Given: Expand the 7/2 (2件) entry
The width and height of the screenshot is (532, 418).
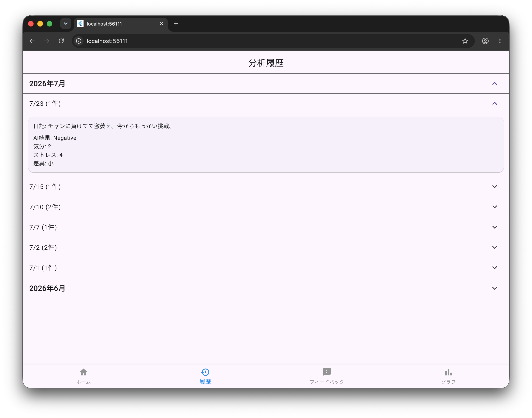Looking at the screenshot, I should [494, 248].
